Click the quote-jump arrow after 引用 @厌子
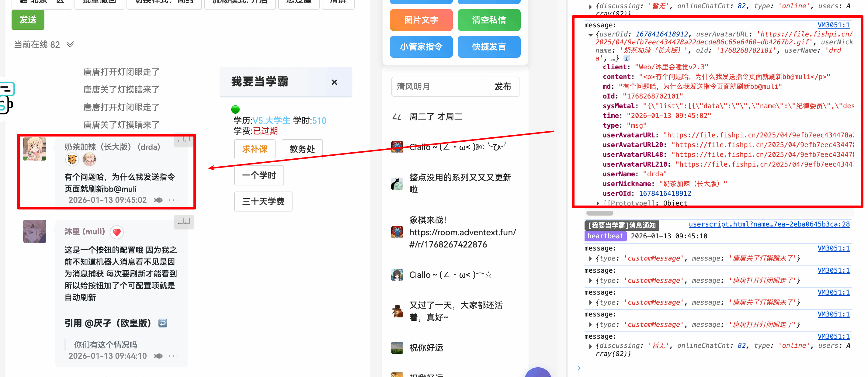The image size is (868, 377). [163, 323]
